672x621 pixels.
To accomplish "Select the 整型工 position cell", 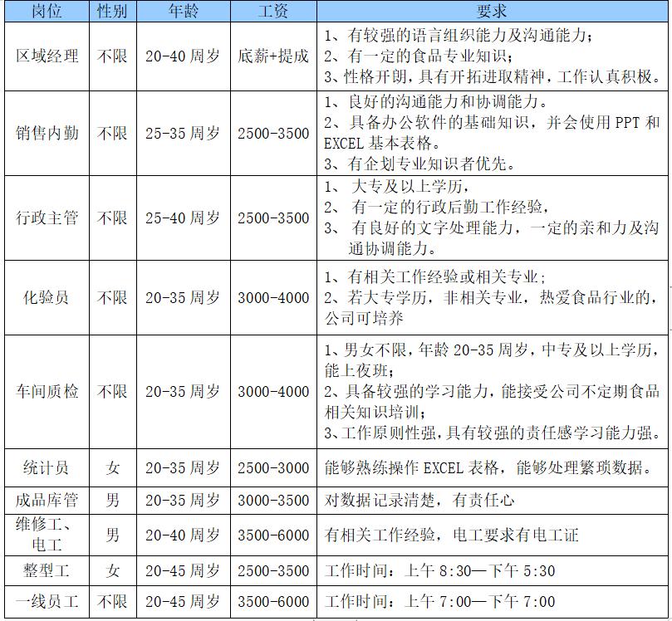I will click(x=47, y=571).
